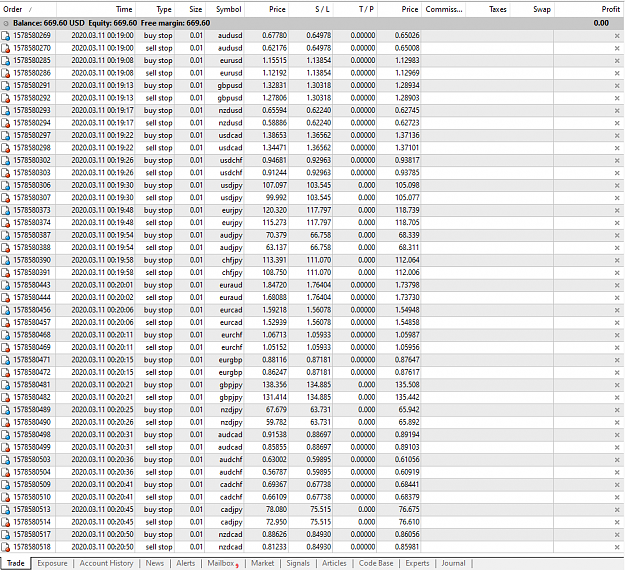625x570 pixels.
Task: Click price 107.097 in usdjpy buy stop row
Action: (x=274, y=185)
